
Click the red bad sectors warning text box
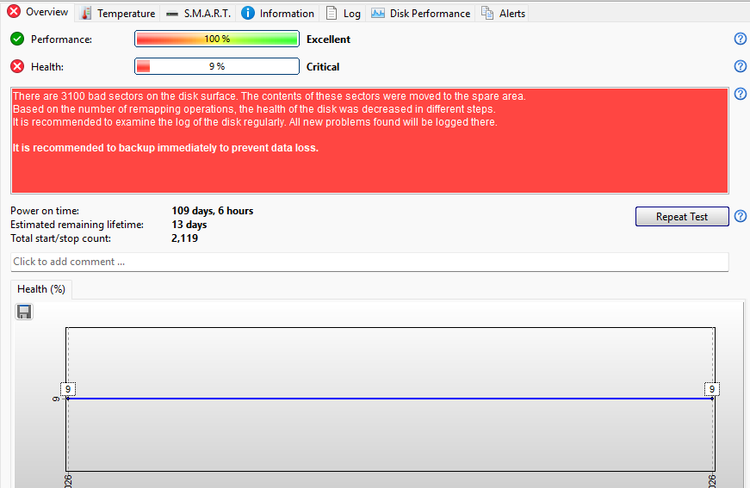(x=370, y=140)
